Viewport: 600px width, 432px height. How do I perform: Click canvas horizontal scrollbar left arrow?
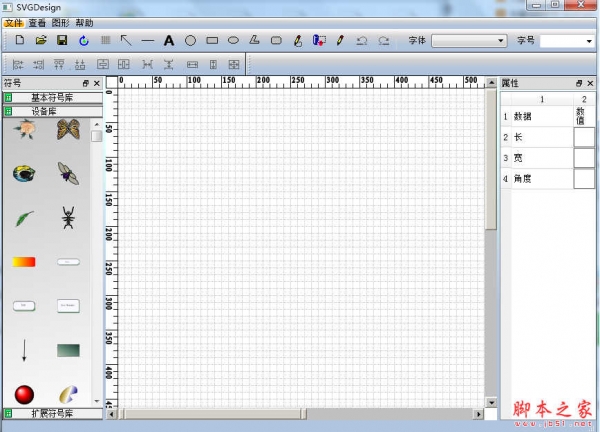point(111,414)
